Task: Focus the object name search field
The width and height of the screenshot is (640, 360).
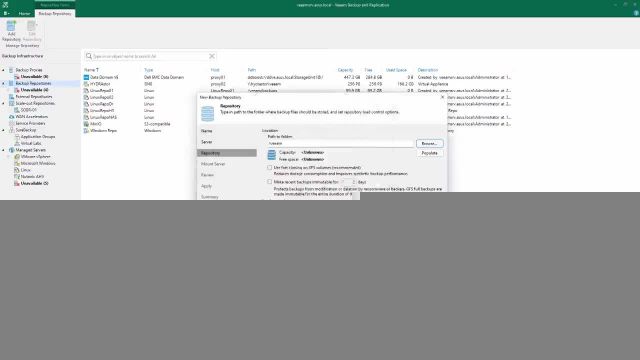Action: (x=150, y=56)
